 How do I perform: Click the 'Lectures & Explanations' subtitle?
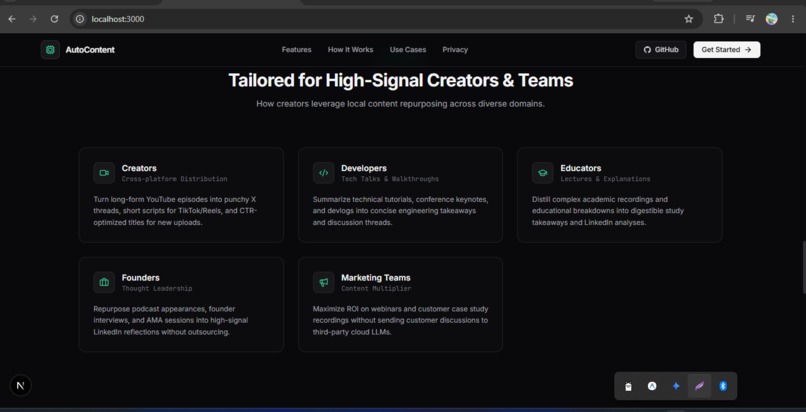pos(606,179)
